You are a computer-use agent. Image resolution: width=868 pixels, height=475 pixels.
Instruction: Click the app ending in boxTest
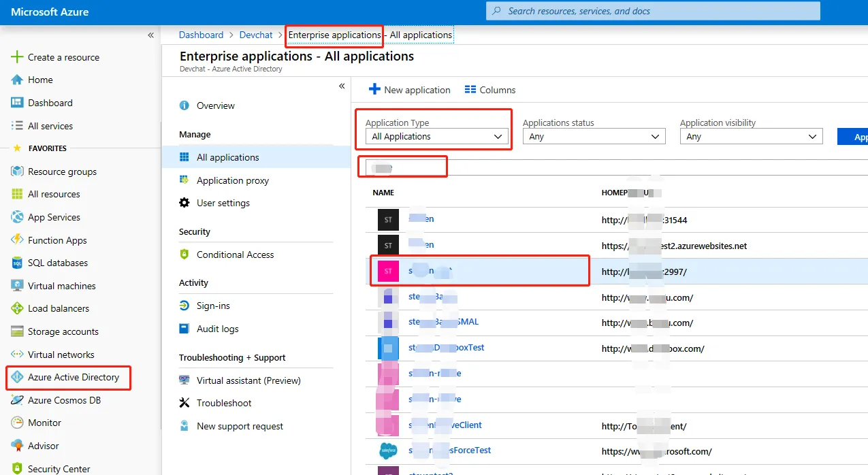pyautogui.click(x=447, y=347)
